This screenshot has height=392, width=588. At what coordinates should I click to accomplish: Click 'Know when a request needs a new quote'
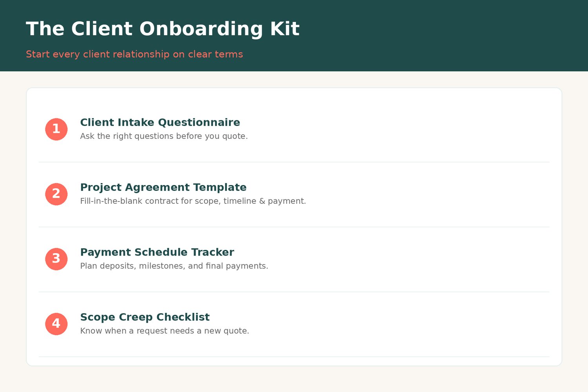click(165, 331)
